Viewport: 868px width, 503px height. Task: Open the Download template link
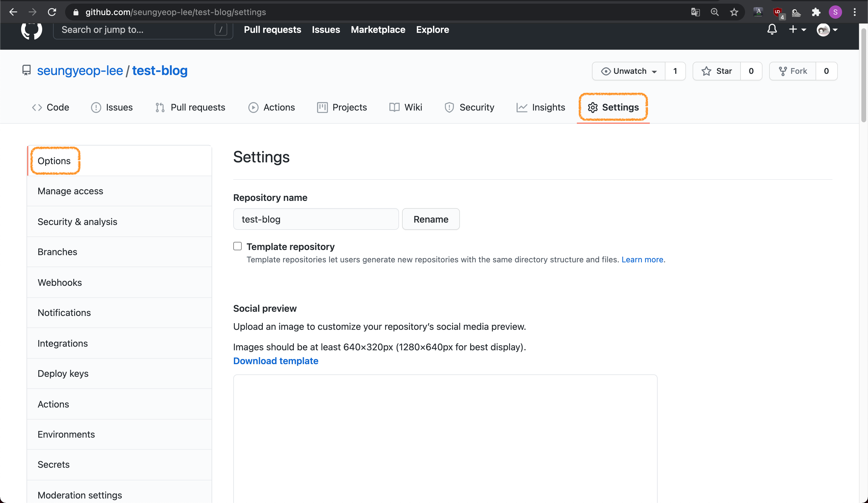click(275, 361)
